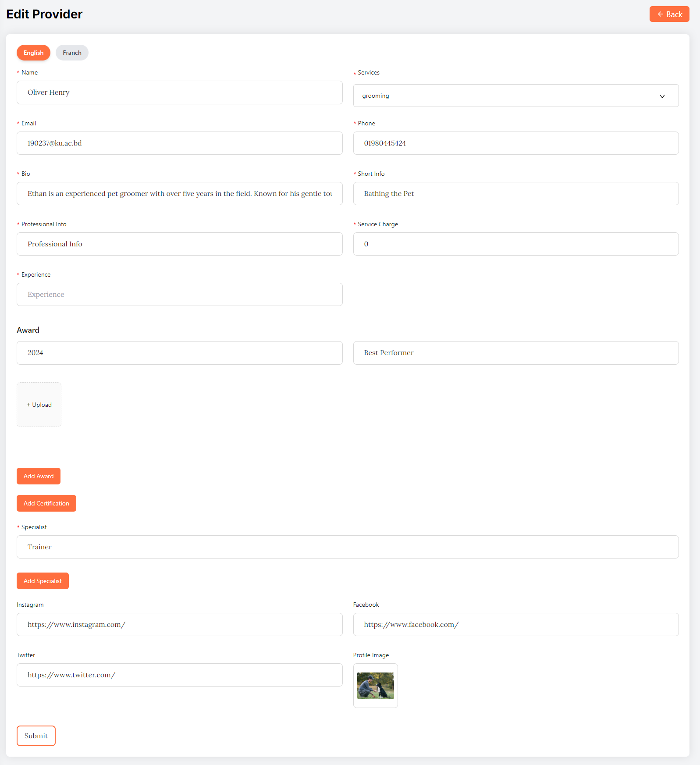Click the Best Performer award title field
This screenshot has height=765, width=700.
[515, 353]
